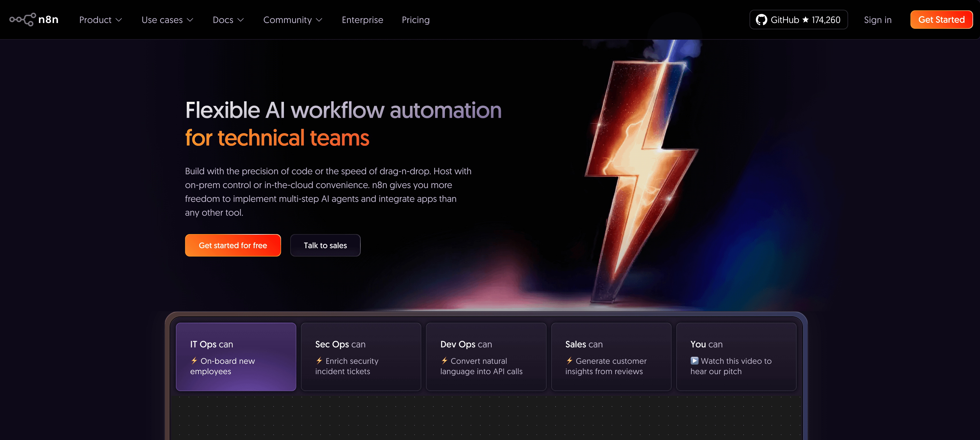Viewport: 980px width, 440px height.
Task: Go to the Enterprise page
Action: pyautogui.click(x=362, y=20)
